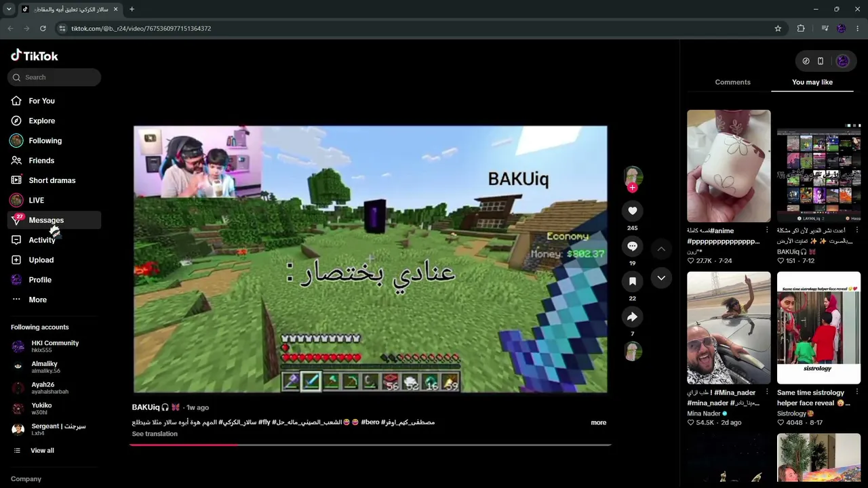Open the Almaliky following account
Screen dimensions: 868x488
coord(54,367)
